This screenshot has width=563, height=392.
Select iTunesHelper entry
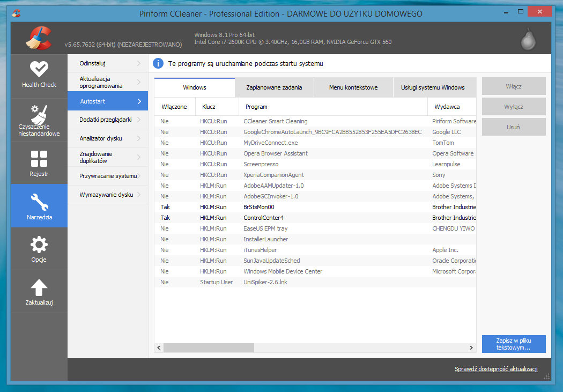(x=315, y=250)
